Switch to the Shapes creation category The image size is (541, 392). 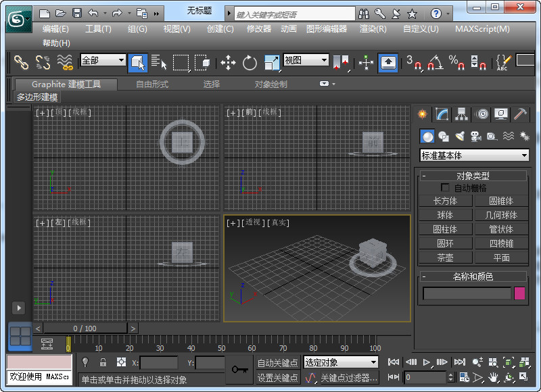[x=444, y=136]
